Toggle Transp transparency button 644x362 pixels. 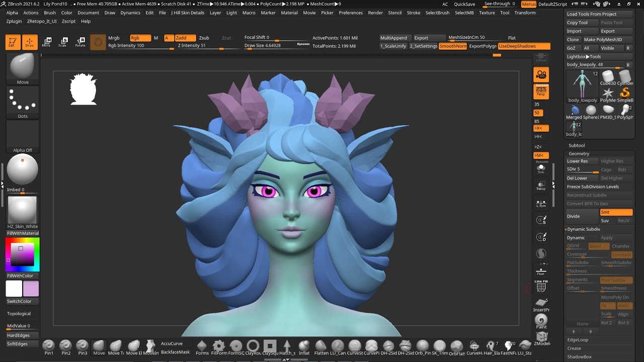tap(541, 186)
